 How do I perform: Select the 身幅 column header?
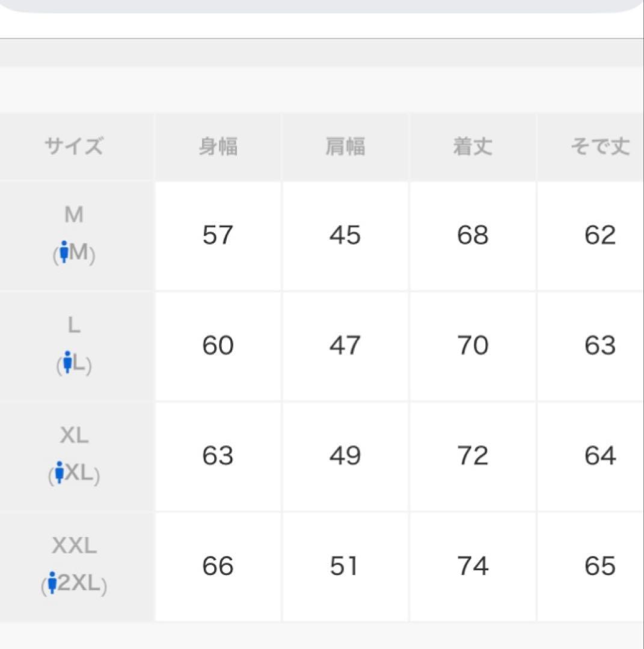(x=218, y=147)
